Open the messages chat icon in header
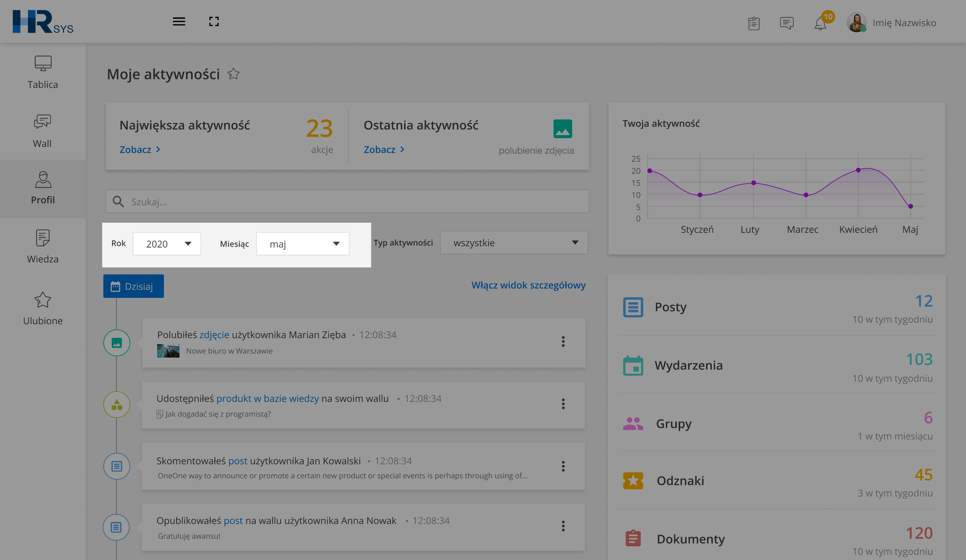Image resolution: width=966 pixels, height=560 pixels. (786, 23)
